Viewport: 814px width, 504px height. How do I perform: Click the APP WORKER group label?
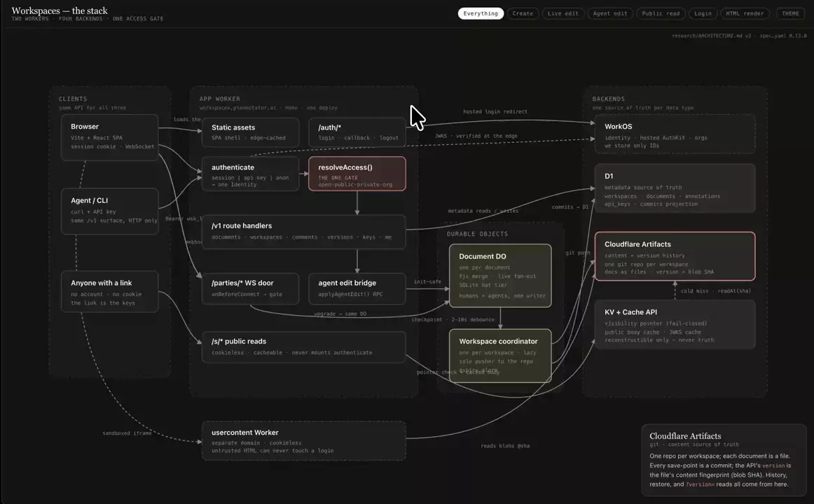click(x=219, y=99)
